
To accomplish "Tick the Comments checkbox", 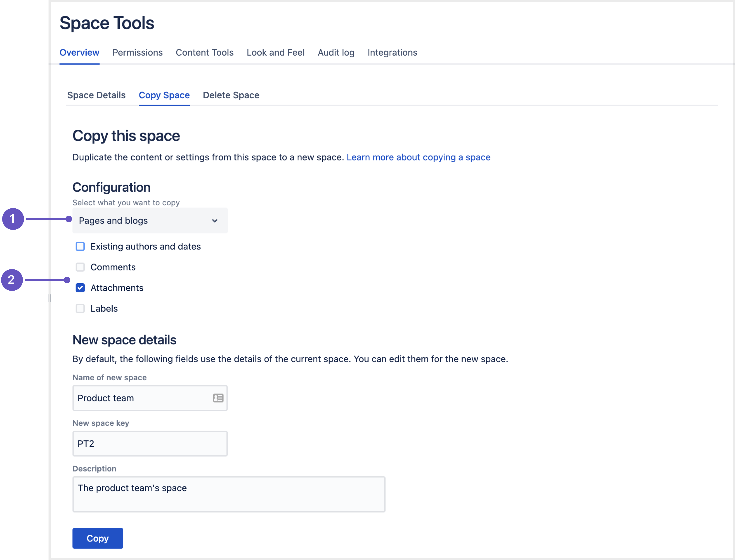I will click(x=80, y=267).
